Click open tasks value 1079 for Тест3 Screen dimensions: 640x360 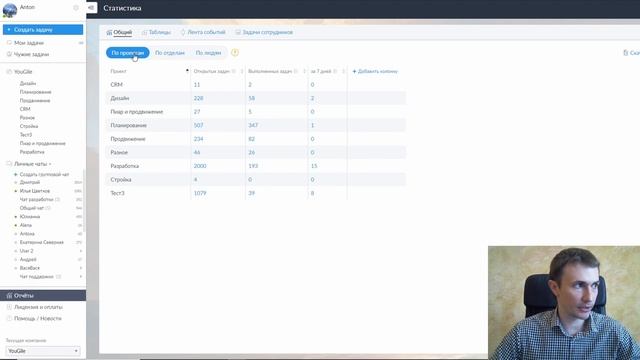pyautogui.click(x=200, y=193)
